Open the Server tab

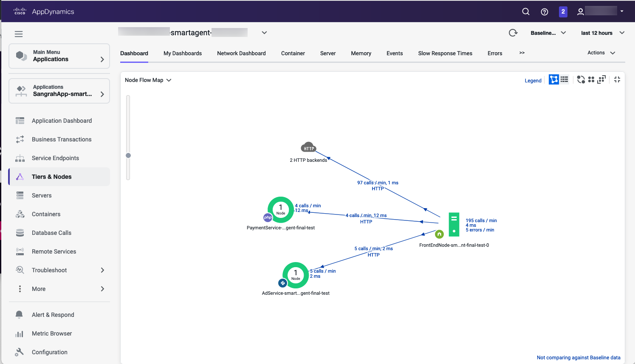(x=328, y=53)
